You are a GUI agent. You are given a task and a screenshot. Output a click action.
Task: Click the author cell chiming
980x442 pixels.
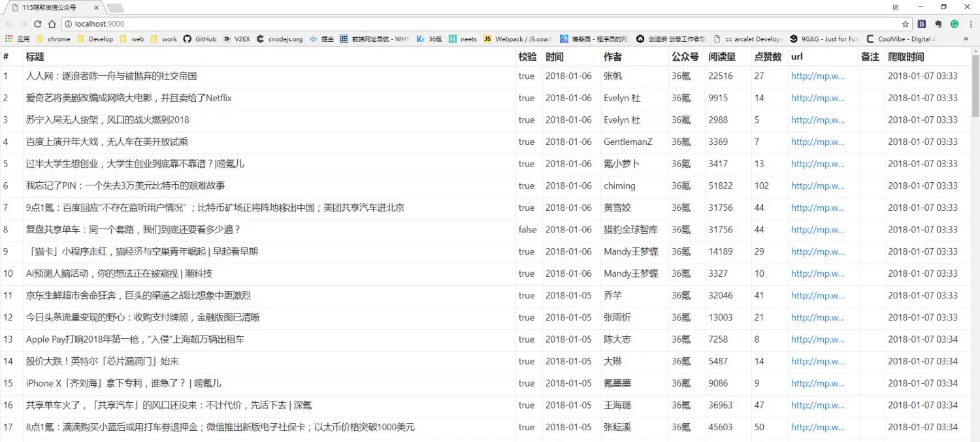pyautogui.click(x=619, y=186)
